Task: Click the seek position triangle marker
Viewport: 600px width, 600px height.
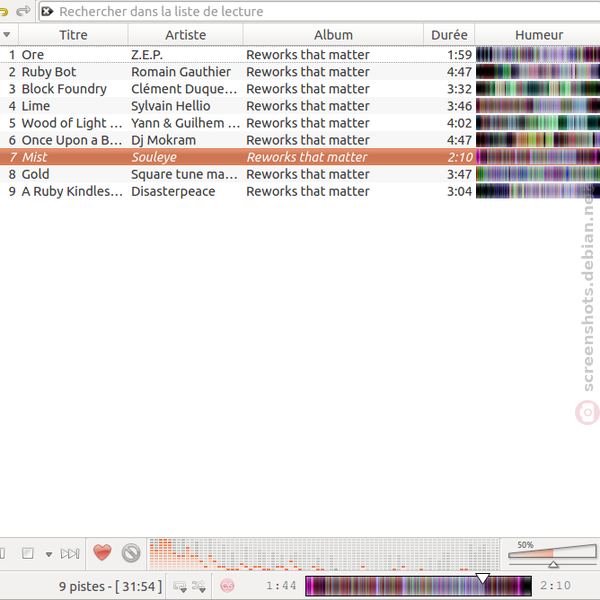Action: [x=483, y=578]
